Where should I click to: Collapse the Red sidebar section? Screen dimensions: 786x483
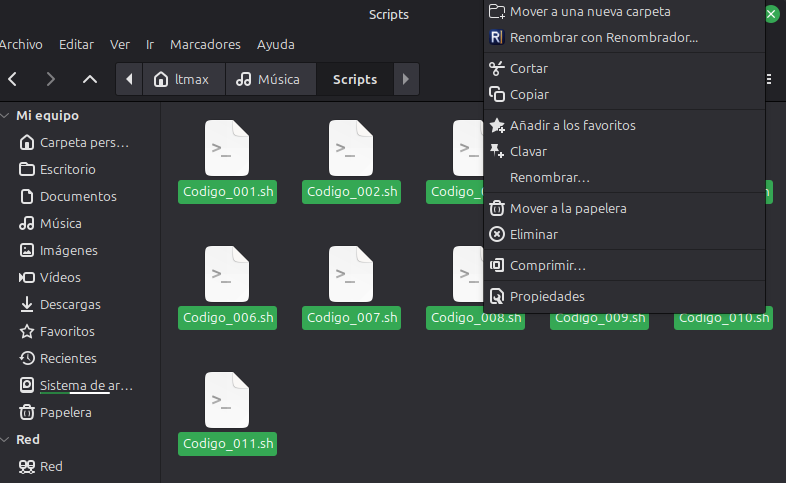click(5, 440)
